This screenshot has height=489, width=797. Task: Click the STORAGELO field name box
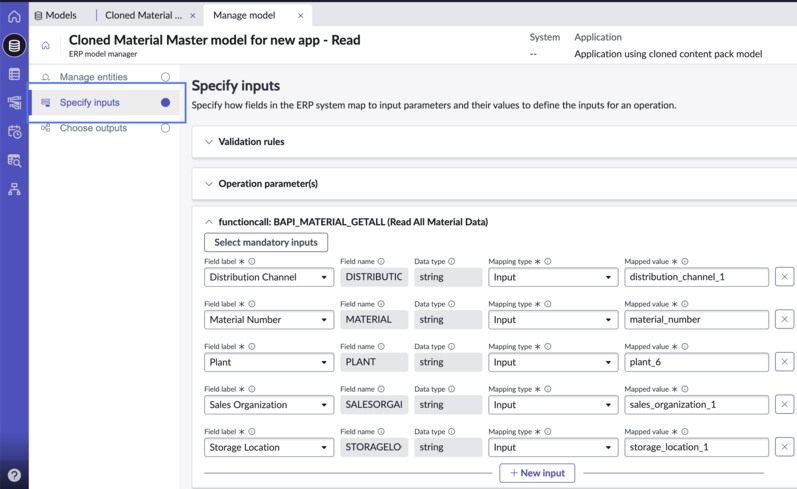click(x=374, y=447)
